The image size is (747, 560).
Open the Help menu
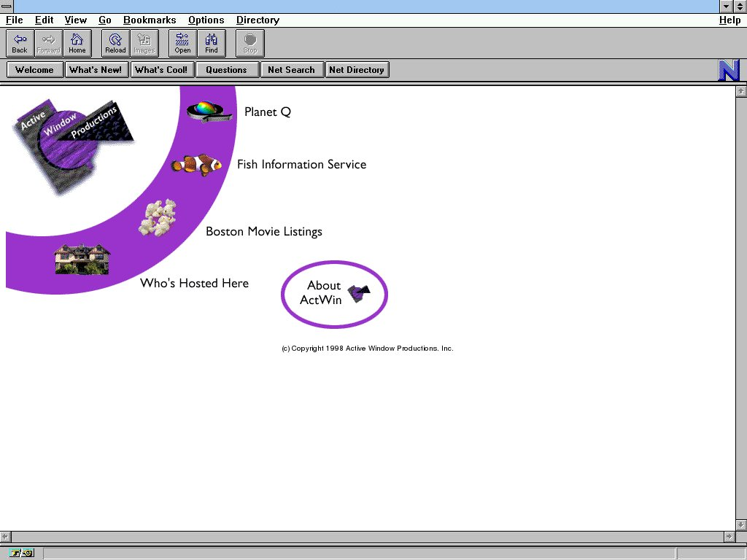[729, 20]
